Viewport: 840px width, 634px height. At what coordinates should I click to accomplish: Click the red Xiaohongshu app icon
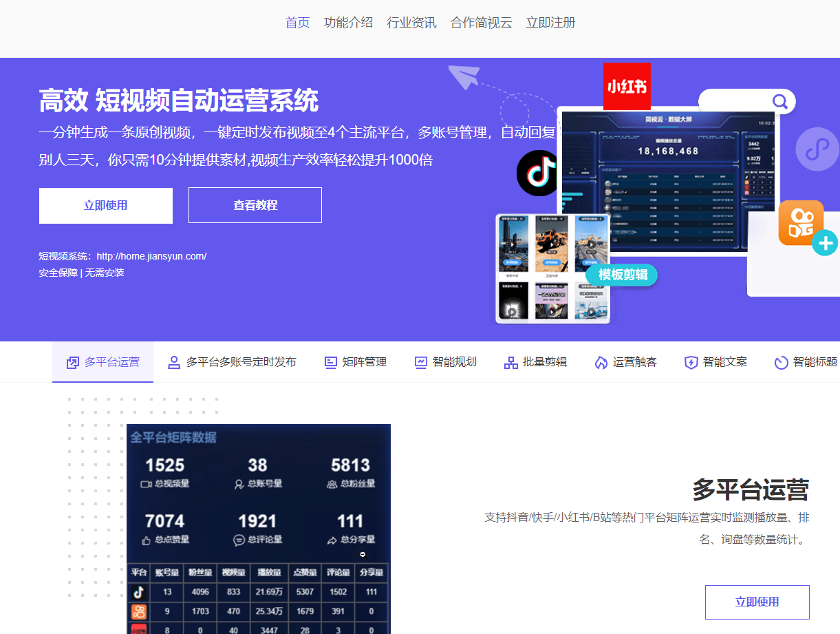click(626, 85)
